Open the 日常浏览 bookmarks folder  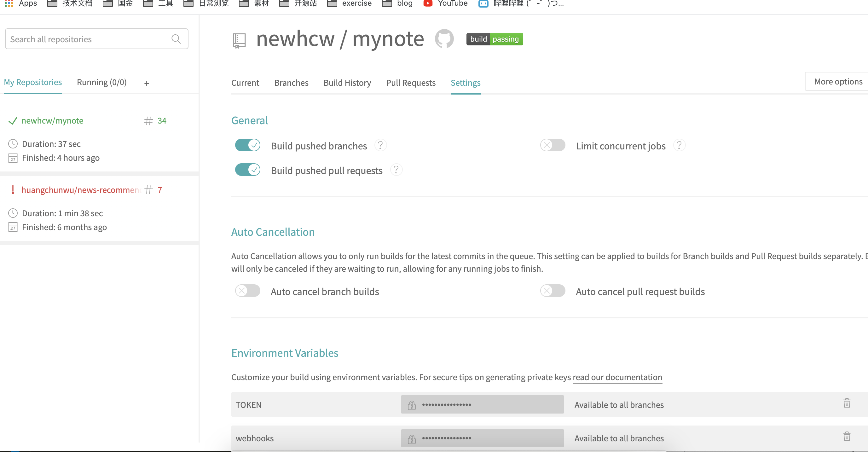[x=206, y=3]
